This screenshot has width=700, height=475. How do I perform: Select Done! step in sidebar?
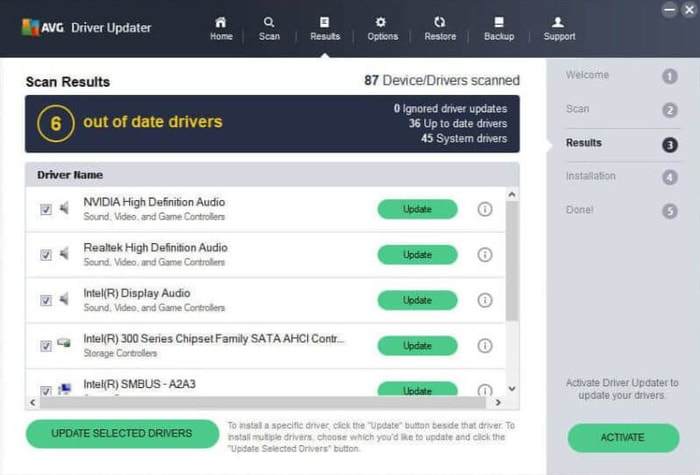(579, 210)
